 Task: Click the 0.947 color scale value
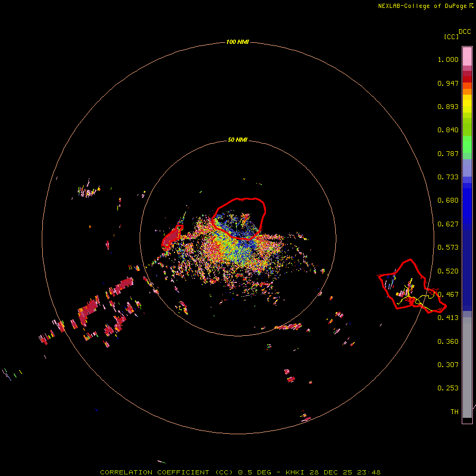(x=448, y=83)
